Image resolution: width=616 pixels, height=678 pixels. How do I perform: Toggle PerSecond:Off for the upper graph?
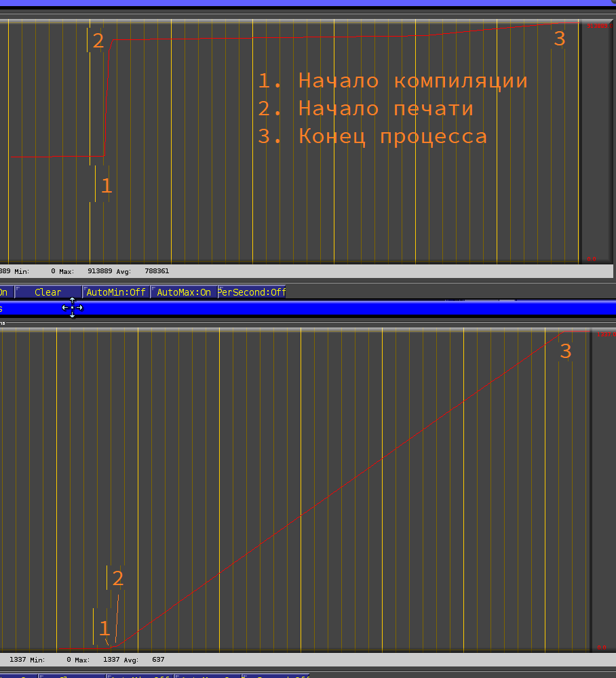click(x=252, y=292)
